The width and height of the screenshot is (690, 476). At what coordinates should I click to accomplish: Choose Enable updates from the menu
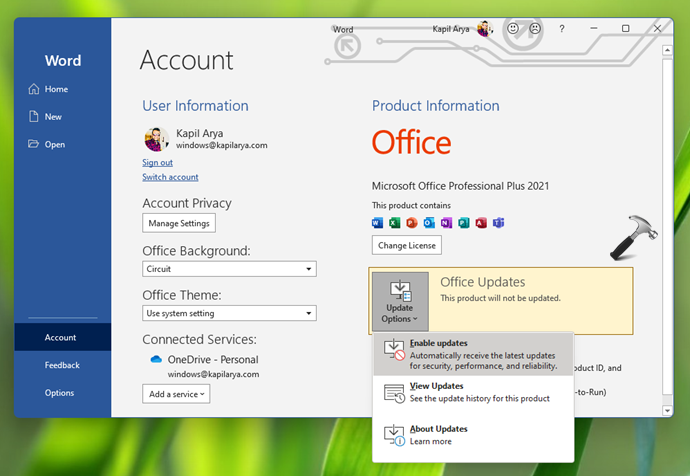(472, 354)
